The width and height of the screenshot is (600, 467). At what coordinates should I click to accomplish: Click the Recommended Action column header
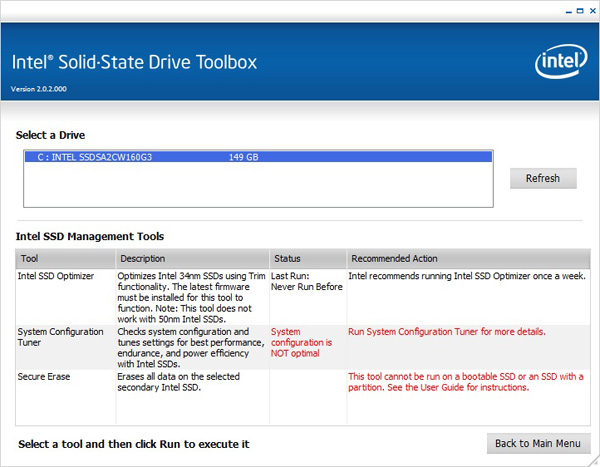[468, 258]
